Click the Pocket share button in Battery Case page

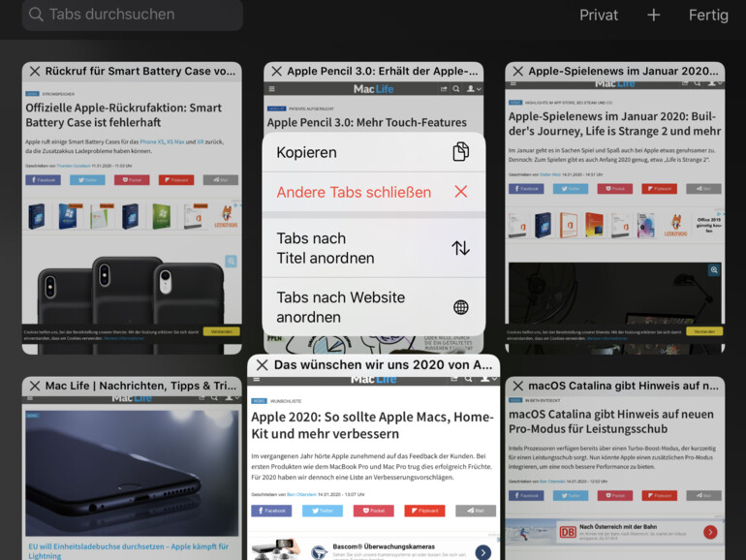pos(132,180)
